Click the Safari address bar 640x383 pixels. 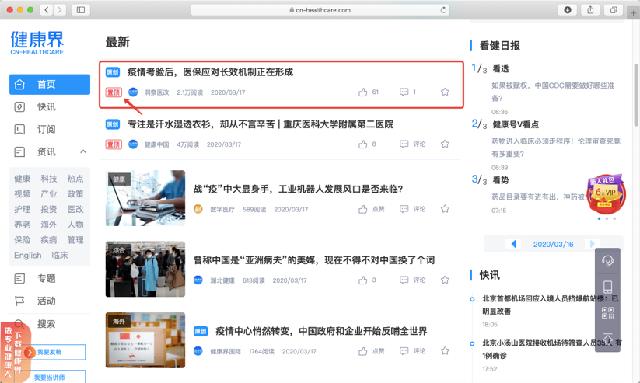click(320, 10)
